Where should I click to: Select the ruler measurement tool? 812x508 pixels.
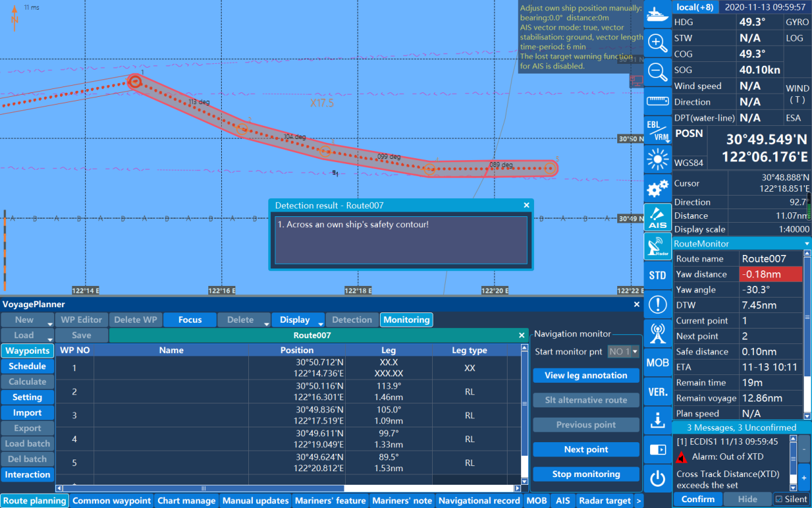click(x=657, y=101)
